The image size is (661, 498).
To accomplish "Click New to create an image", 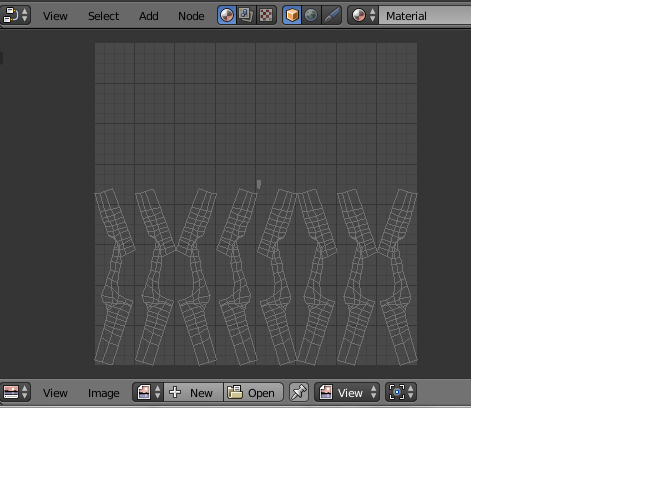I will tap(193, 392).
